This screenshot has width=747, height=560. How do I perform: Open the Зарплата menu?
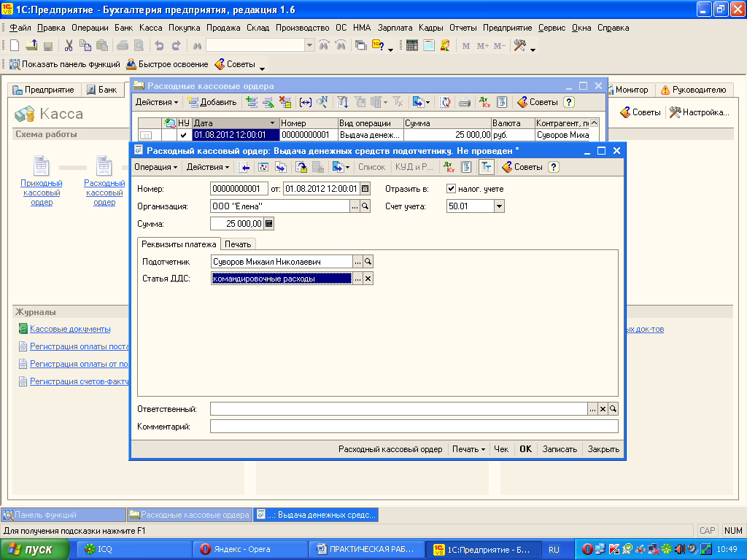[395, 28]
